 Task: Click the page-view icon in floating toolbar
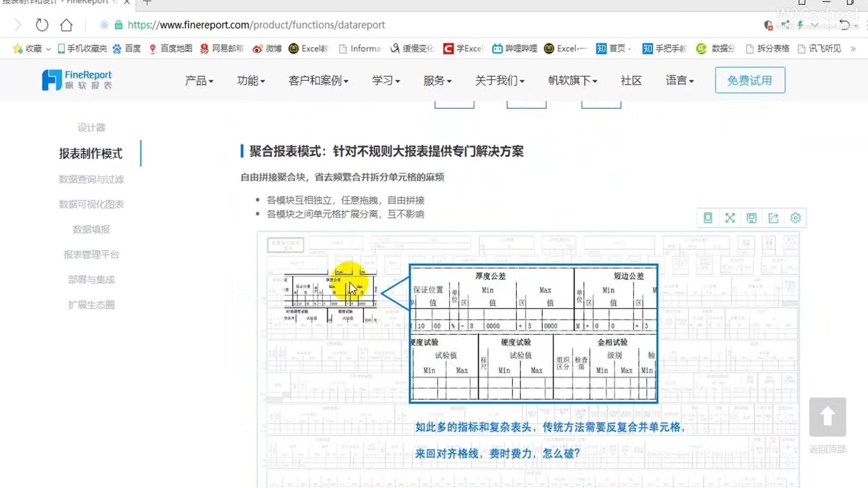(708, 218)
